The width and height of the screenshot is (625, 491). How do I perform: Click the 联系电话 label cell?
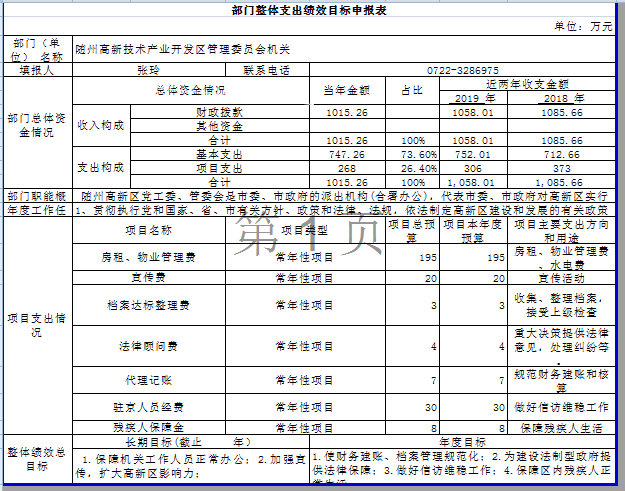click(x=267, y=70)
